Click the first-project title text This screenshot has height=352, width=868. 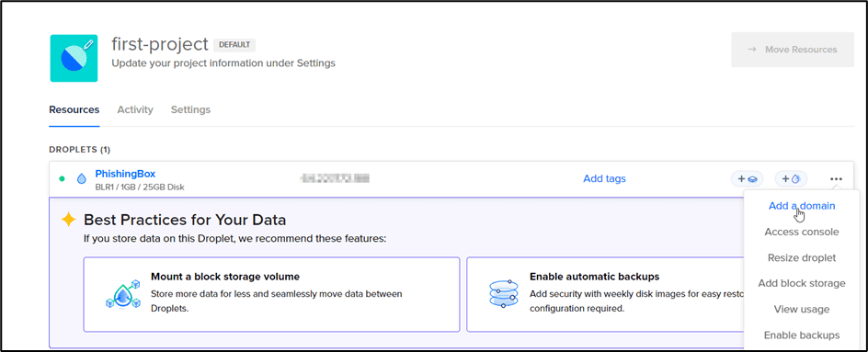[160, 44]
